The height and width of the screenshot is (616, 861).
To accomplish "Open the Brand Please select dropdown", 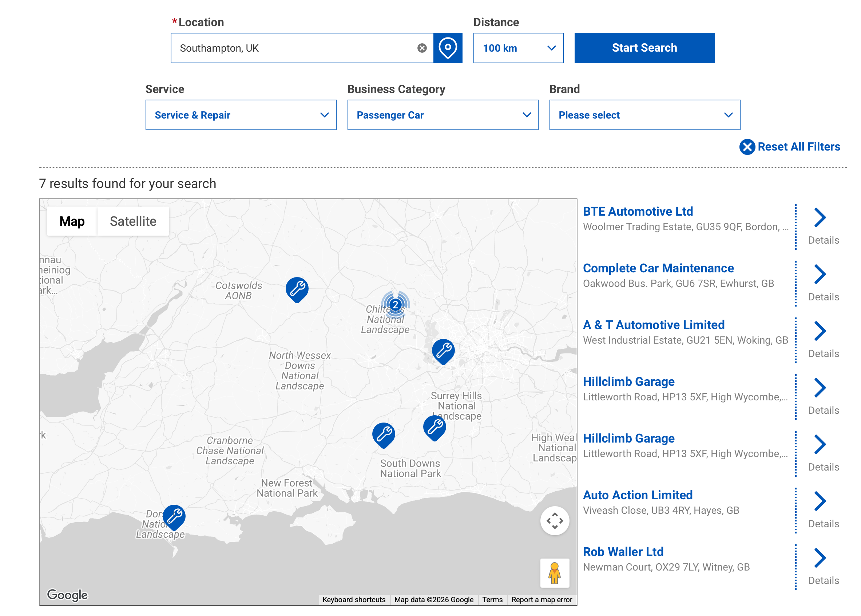I will 644,115.
